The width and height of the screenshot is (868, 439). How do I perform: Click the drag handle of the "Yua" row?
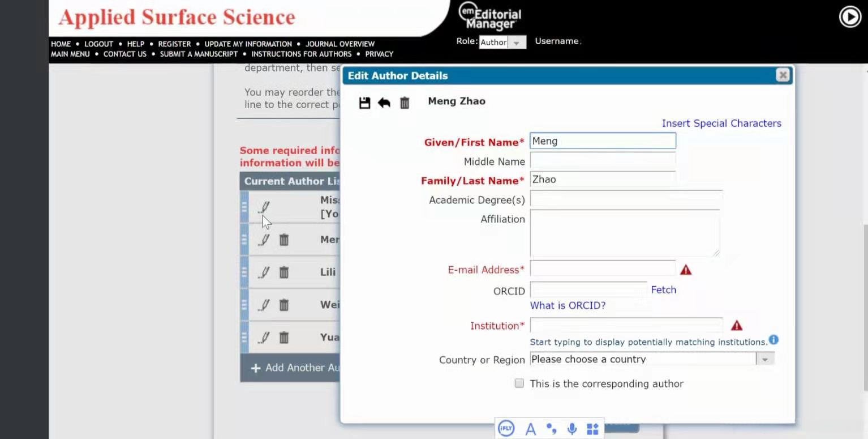pos(244,338)
